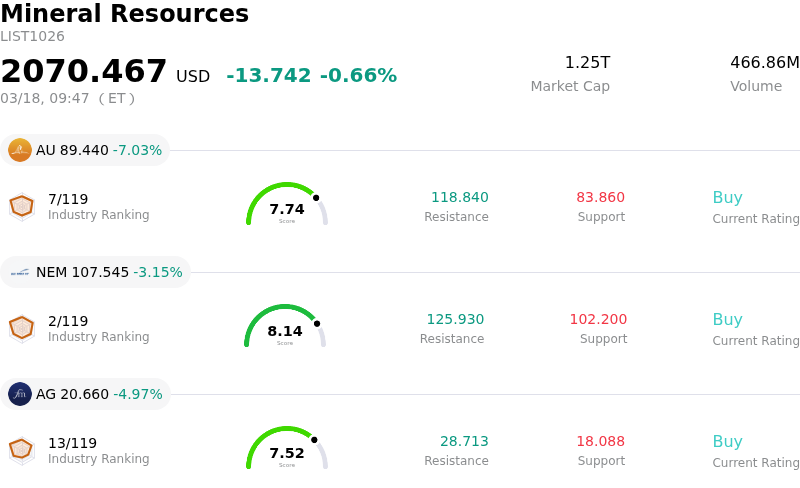Click the 8.14 score gauge
Image resolution: width=800 pixels, height=488 pixels.
click(x=285, y=327)
